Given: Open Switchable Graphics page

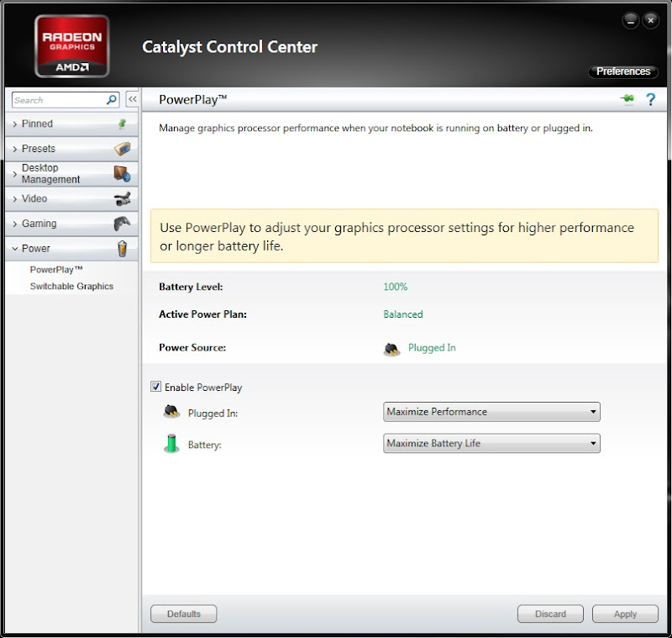Looking at the screenshot, I should [x=71, y=286].
